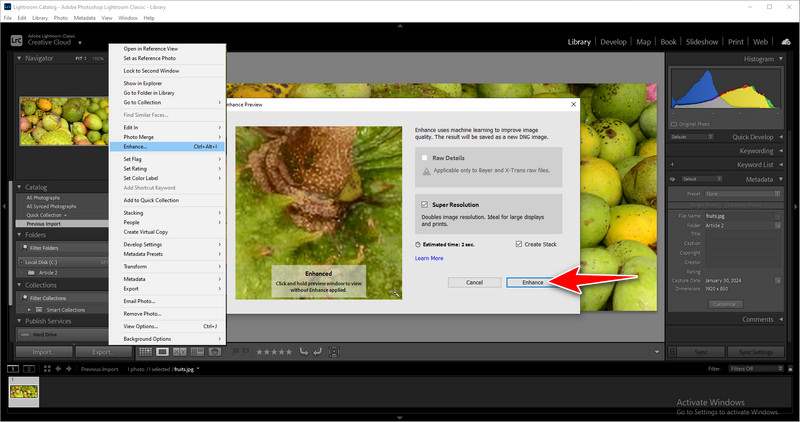This screenshot has width=800, height=422.
Task: Click the Import button
Action: (43, 352)
